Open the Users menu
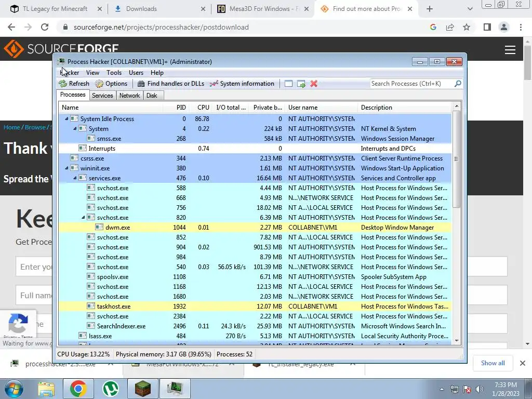 pos(136,73)
